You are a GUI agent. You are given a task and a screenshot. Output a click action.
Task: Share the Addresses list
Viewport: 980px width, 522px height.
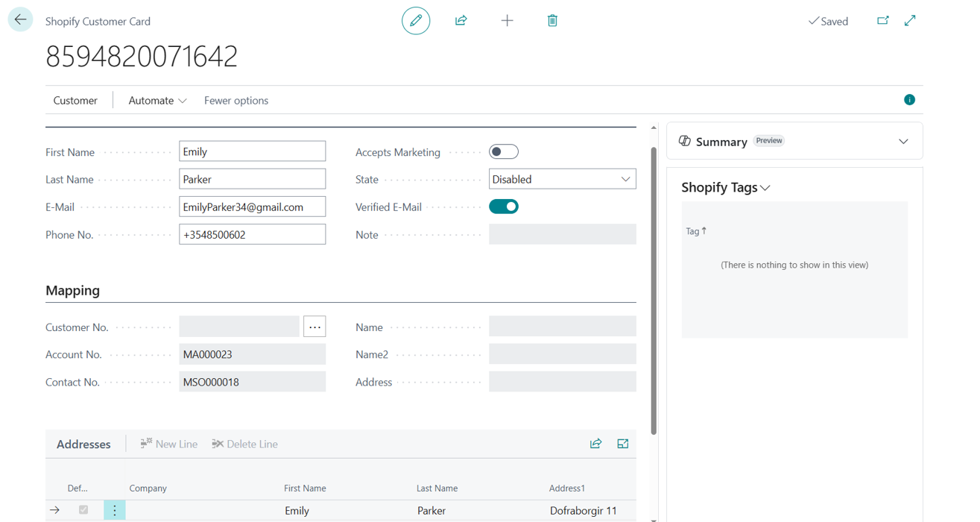(x=595, y=444)
